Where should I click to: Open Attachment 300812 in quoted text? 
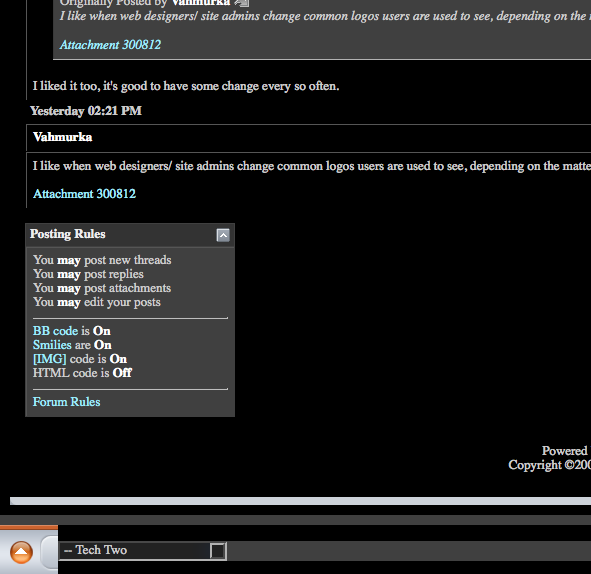(110, 45)
